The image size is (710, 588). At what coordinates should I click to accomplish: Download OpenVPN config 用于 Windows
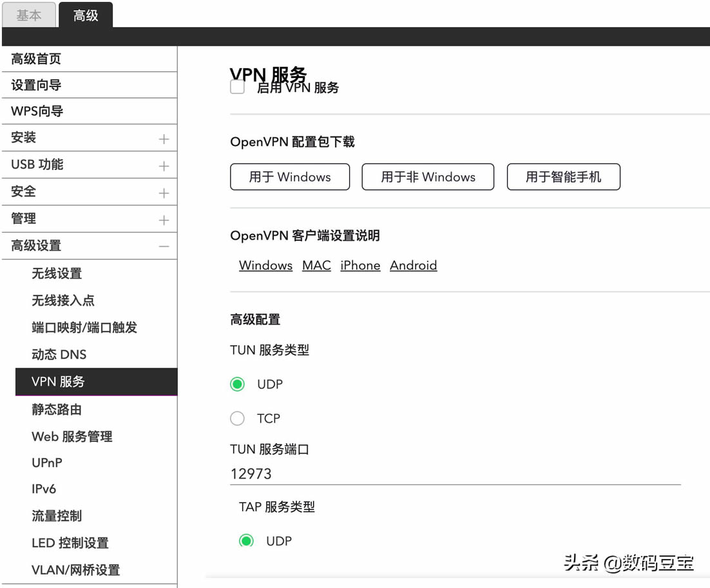click(x=290, y=177)
